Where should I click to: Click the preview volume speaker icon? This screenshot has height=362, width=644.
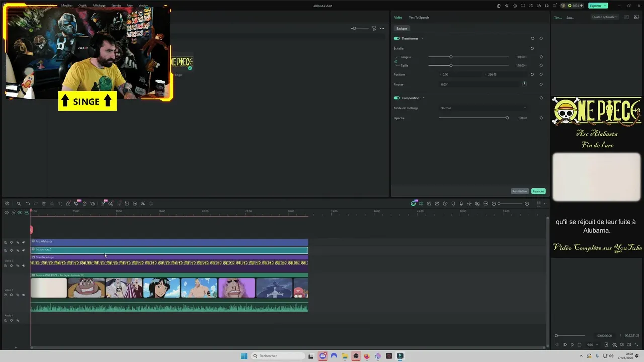point(629,345)
